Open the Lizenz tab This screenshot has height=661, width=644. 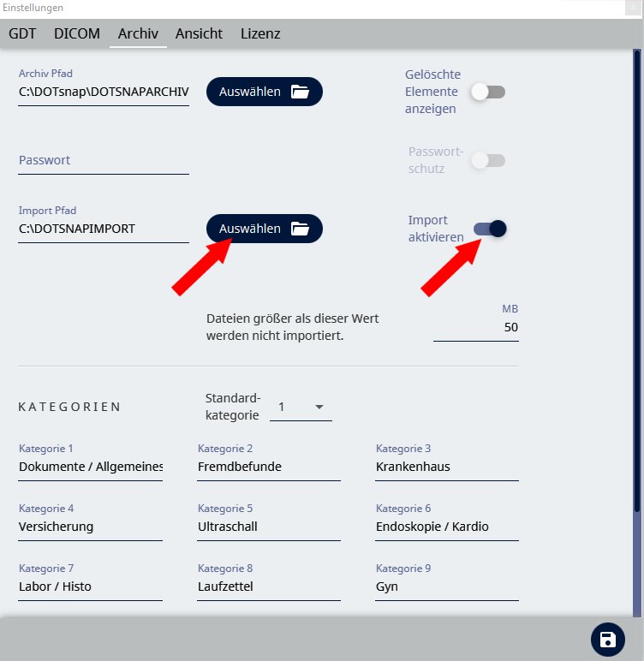coord(260,34)
